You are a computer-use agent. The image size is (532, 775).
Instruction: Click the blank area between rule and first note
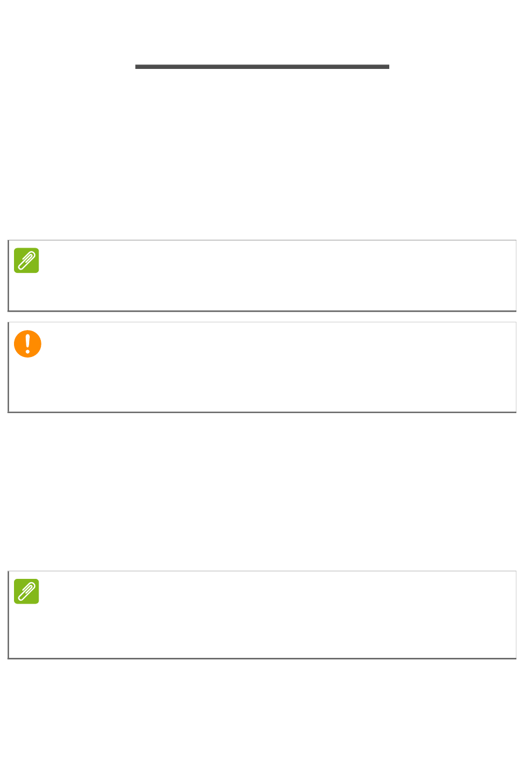(262, 155)
